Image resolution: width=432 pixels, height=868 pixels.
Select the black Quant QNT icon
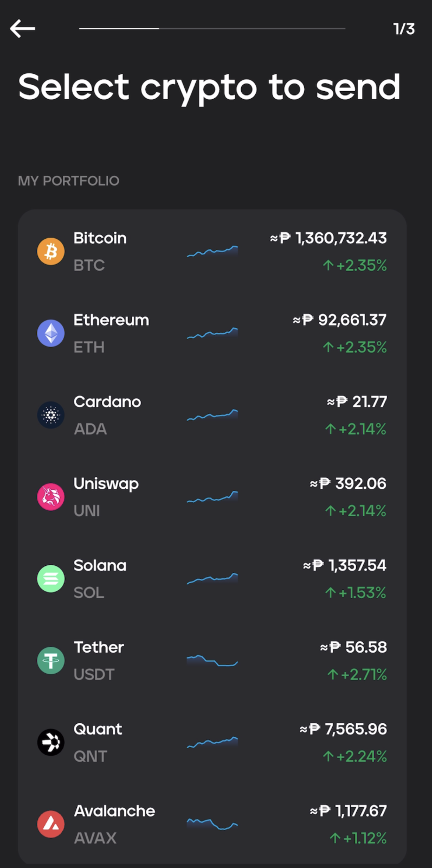pos(50,743)
